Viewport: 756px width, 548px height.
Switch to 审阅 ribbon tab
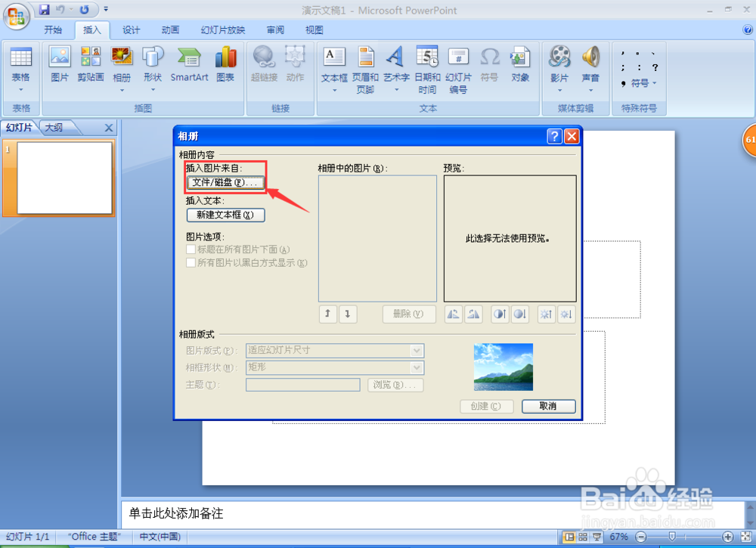(x=275, y=30)
